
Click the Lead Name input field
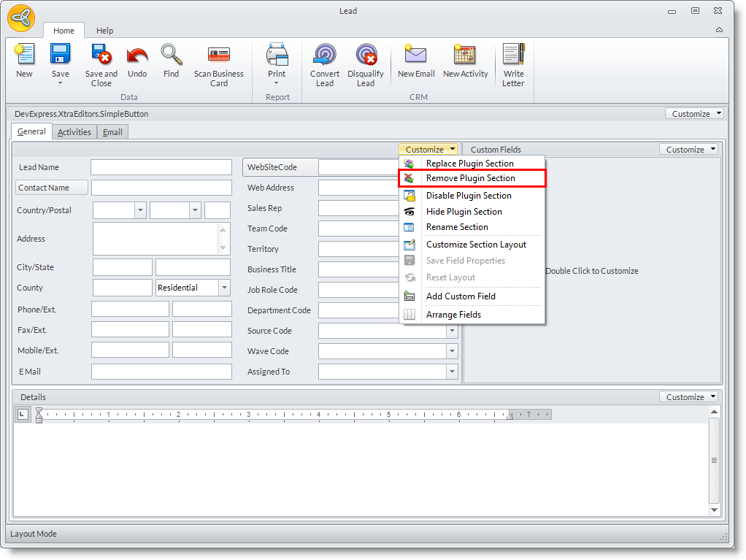point(161,167)
